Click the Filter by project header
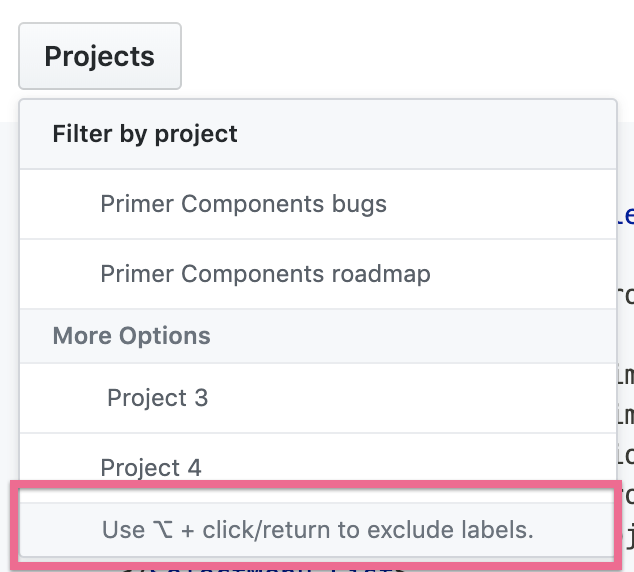The image size is (634, 572). pyautogui.click(x=145, y=133)
